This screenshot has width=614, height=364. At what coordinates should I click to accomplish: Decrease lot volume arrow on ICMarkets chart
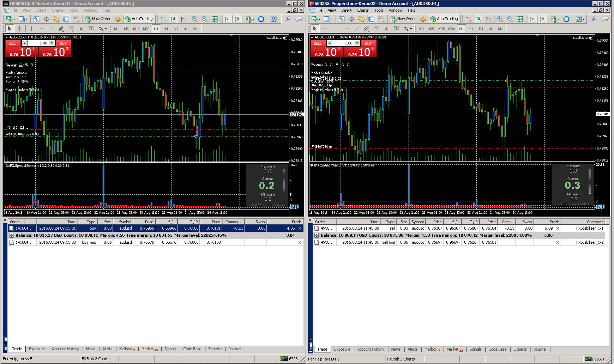click(x=24, y=43)
